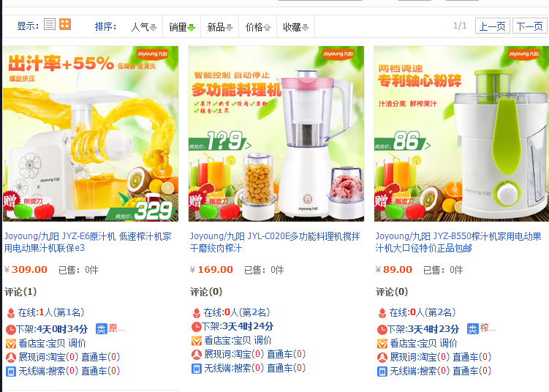This screenshot has height=392, width=549.
Task: Go to 上一页 previous page
Action: [492, 26]
